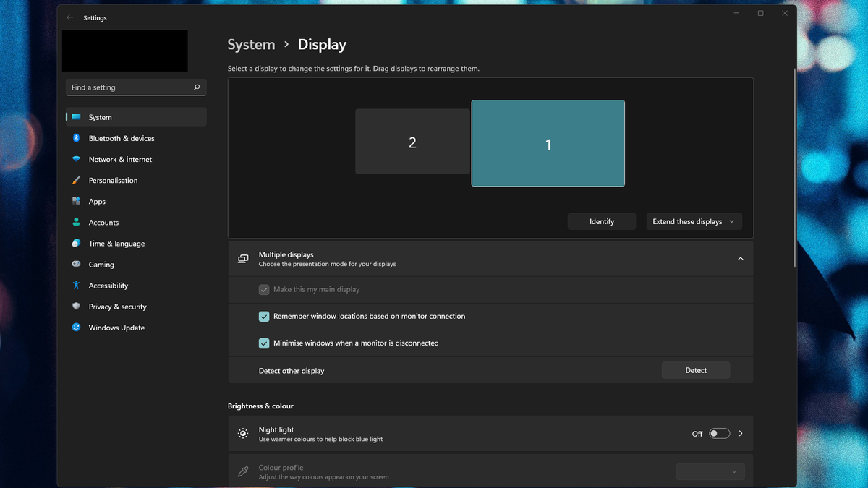Uncheck Minimise windows when a monitor is disconnected
This screenshot has width=868, height=488.
tap(264, 343)
